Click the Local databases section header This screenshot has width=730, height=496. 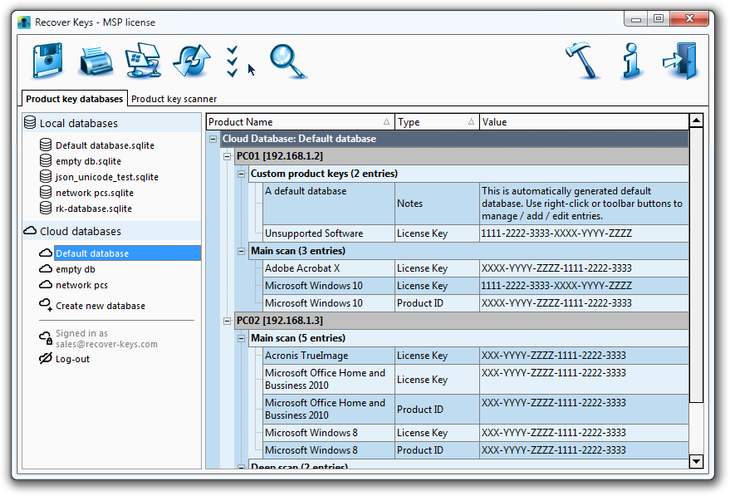coord(112,123)
